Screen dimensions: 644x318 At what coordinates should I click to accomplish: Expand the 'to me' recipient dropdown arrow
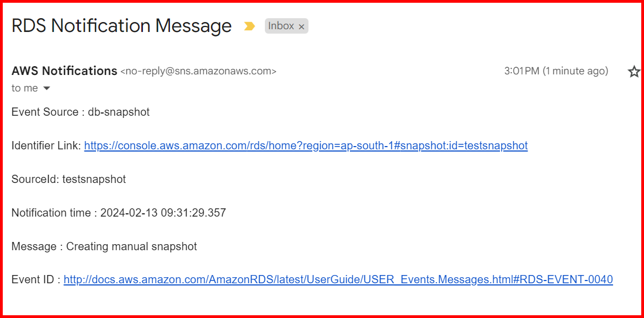pos(46,88)
